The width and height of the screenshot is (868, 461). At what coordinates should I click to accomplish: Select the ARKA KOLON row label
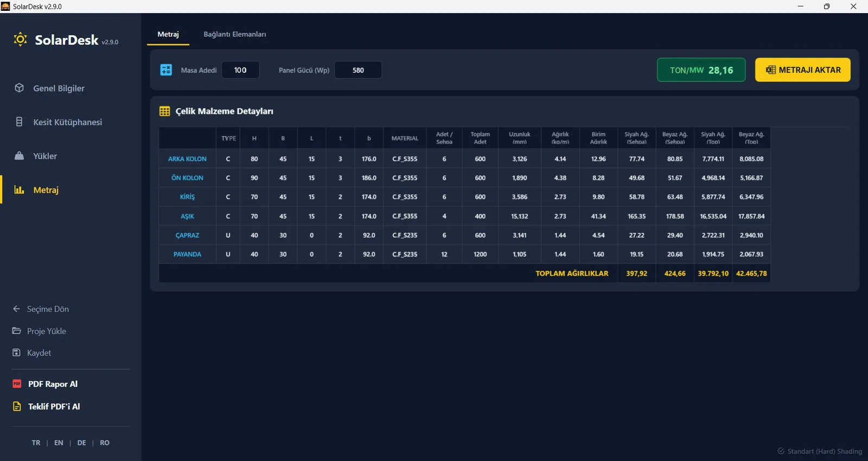[x=187, y=159]
